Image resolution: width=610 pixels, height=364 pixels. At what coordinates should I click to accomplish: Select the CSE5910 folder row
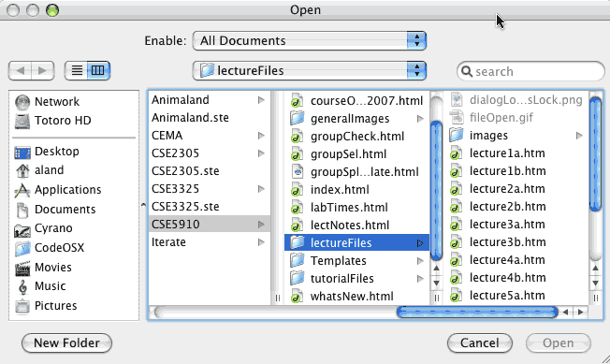[210, 225]
